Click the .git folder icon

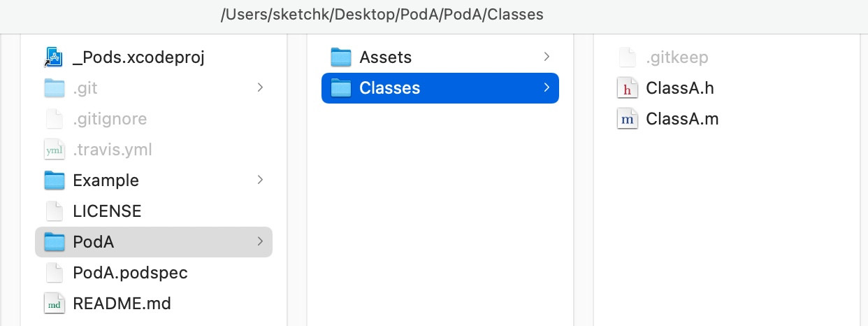click(54, 88)
